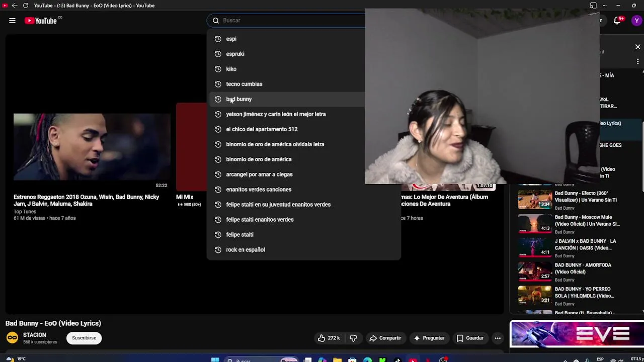Image resolution: width=644 pixels, height=362 pixels.
Task: Choose 'felipe staiti en su juventud' suggestion
Action: 303,205
